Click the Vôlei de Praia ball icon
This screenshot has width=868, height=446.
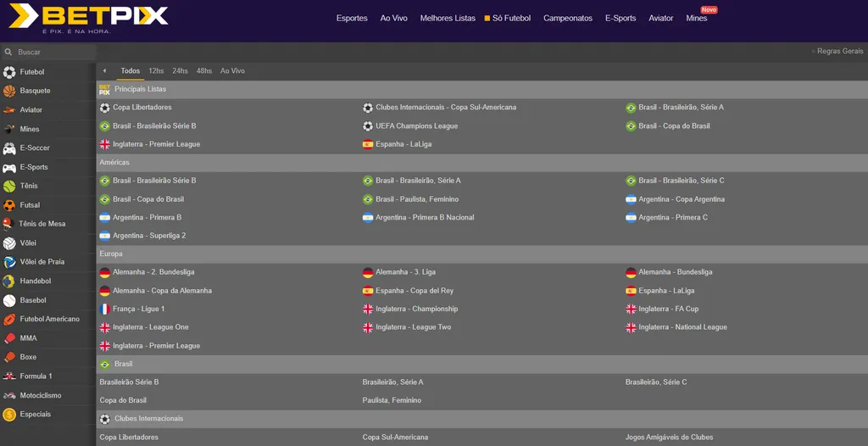tap(9, 262)
